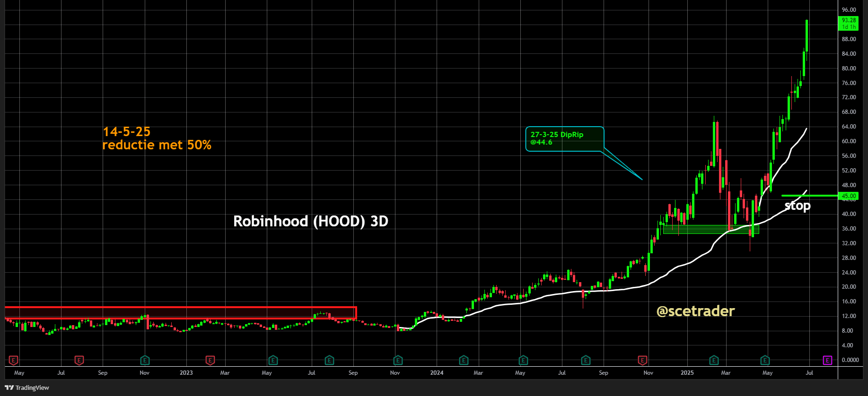The image size is (868, 396).
Task: Open the green earnings marker for February 2024
Action: (x=464, y=361)
